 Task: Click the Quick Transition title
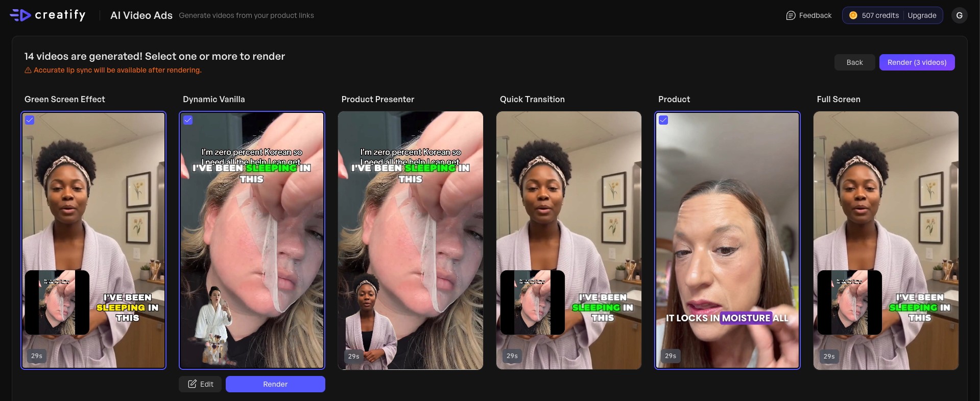(x=532, y=99)
